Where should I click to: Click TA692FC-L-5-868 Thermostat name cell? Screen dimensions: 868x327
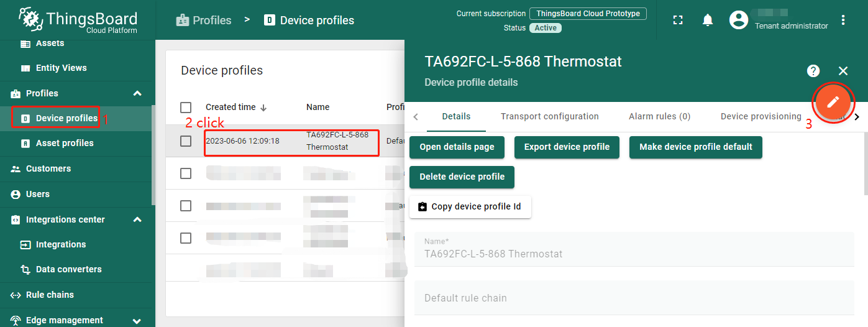pyautogui.click(x=337, y=141)
